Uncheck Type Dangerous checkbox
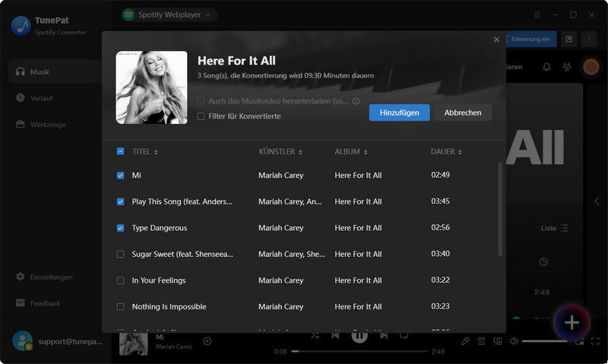Screen dimensions: 608x364 click(x=121, y=228)
